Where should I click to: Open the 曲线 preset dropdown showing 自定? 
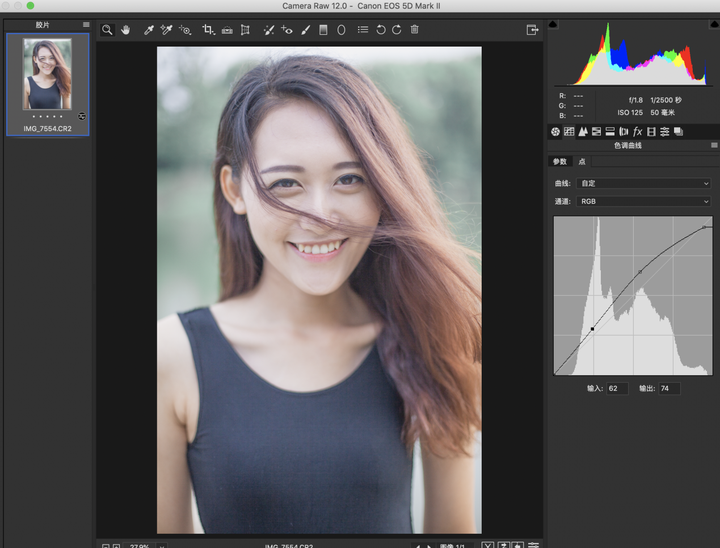click(x=643, y=183)
